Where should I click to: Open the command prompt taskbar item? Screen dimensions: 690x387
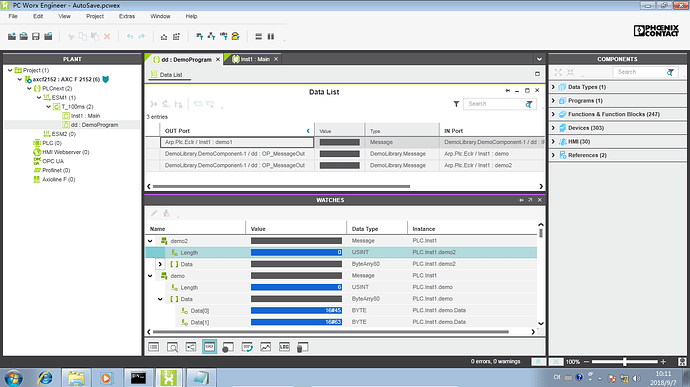(138, 378)
